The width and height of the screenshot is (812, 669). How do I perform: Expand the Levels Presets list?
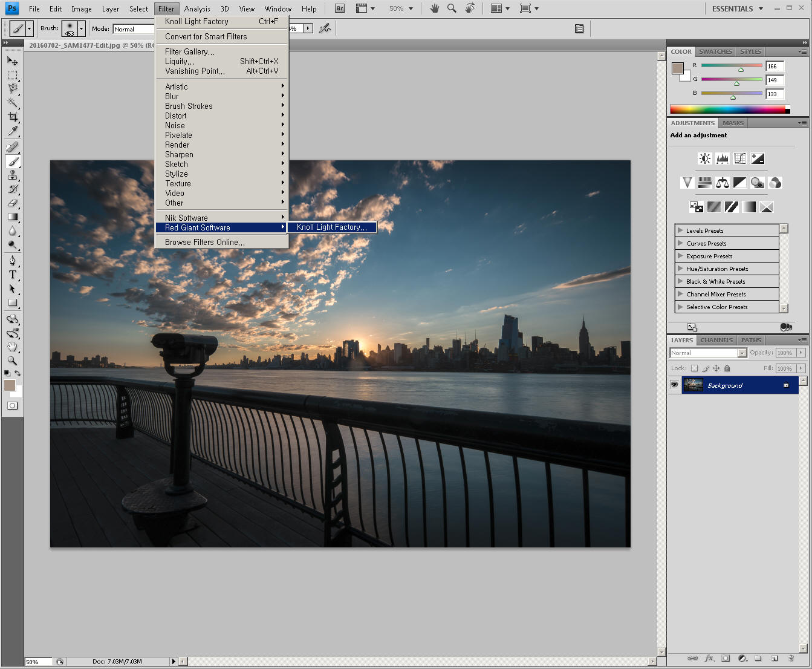pos(681,230)
